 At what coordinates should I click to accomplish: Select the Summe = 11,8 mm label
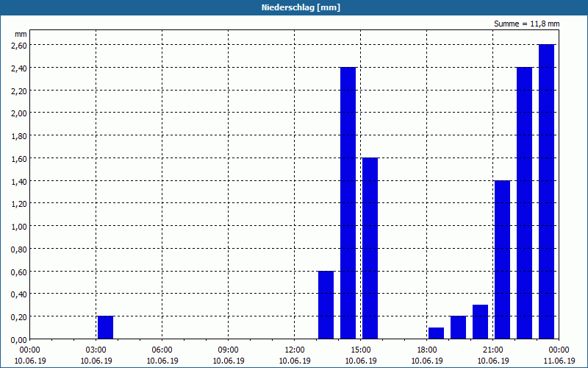click(526, 24)
